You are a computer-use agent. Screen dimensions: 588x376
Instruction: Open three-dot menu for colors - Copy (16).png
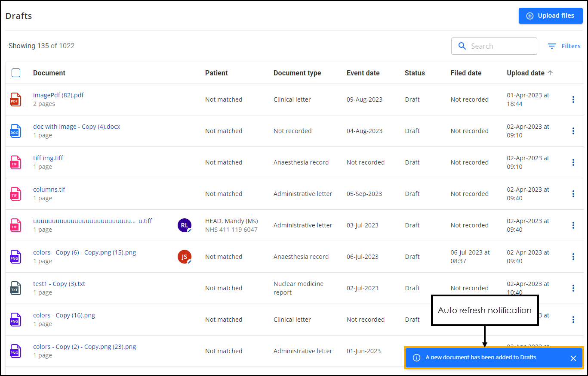pos(573,320)
